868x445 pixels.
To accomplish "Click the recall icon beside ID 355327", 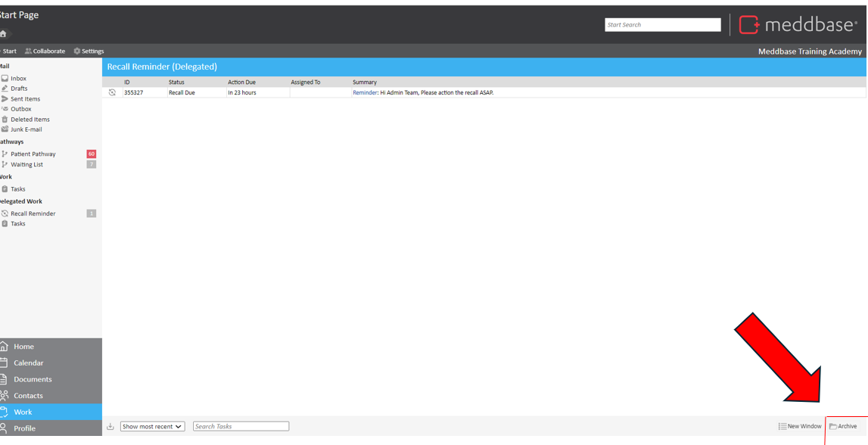I will point(112,92).
